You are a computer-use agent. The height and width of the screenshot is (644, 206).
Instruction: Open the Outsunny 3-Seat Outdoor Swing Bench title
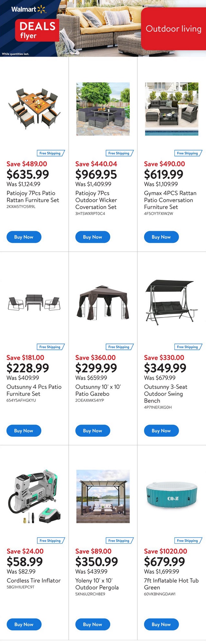click(165, 394)
